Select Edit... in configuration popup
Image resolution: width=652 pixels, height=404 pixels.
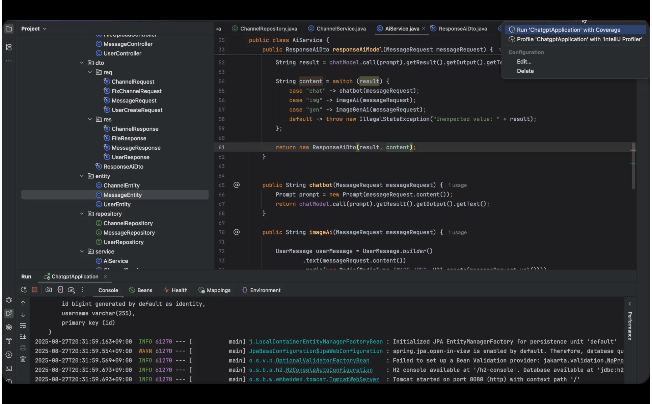(524, 62)
